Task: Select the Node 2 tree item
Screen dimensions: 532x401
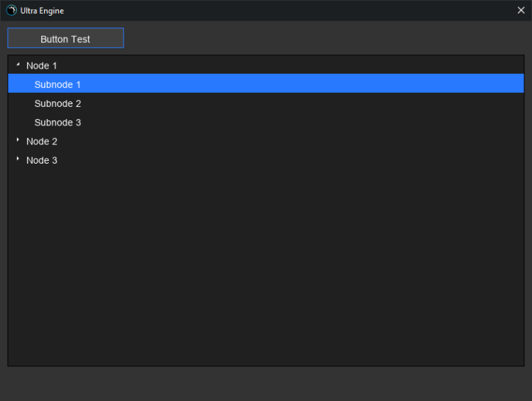Action: [x=41, y=142]
